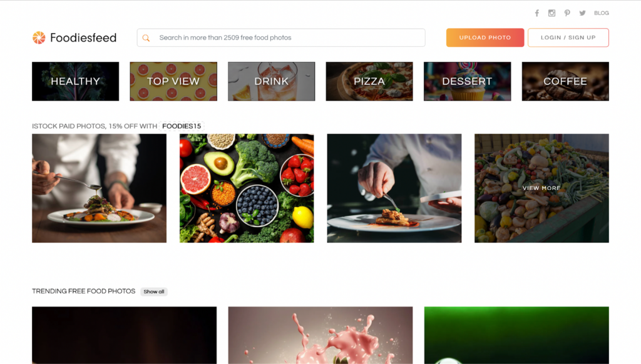Open the Coffee category tile

pos(565,81)
